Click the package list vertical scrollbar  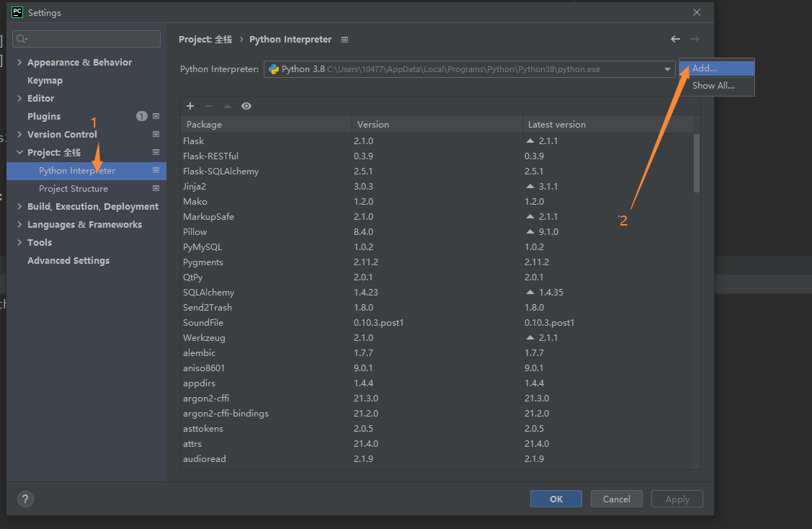(x=697, y=163)
